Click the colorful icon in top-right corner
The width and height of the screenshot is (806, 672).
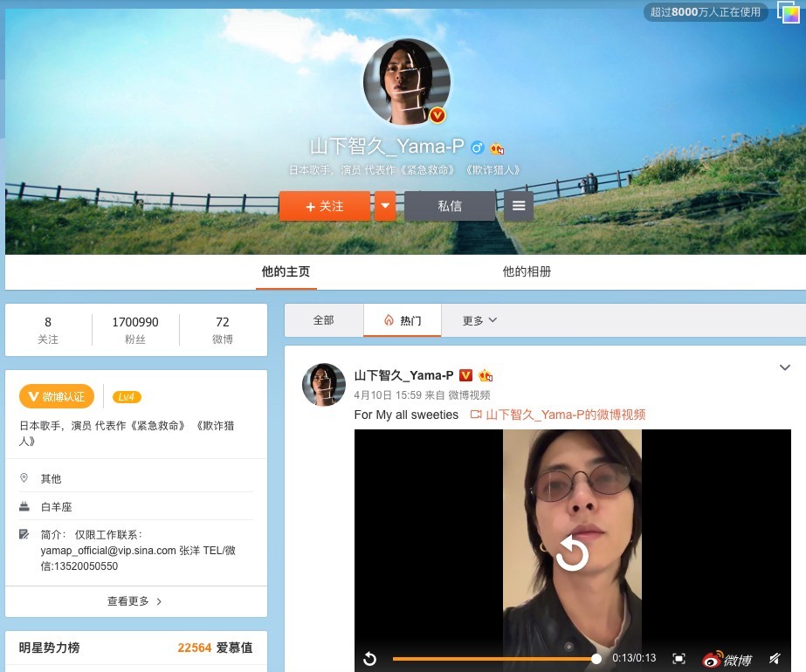pyautogui.click(x=788, y=12)
